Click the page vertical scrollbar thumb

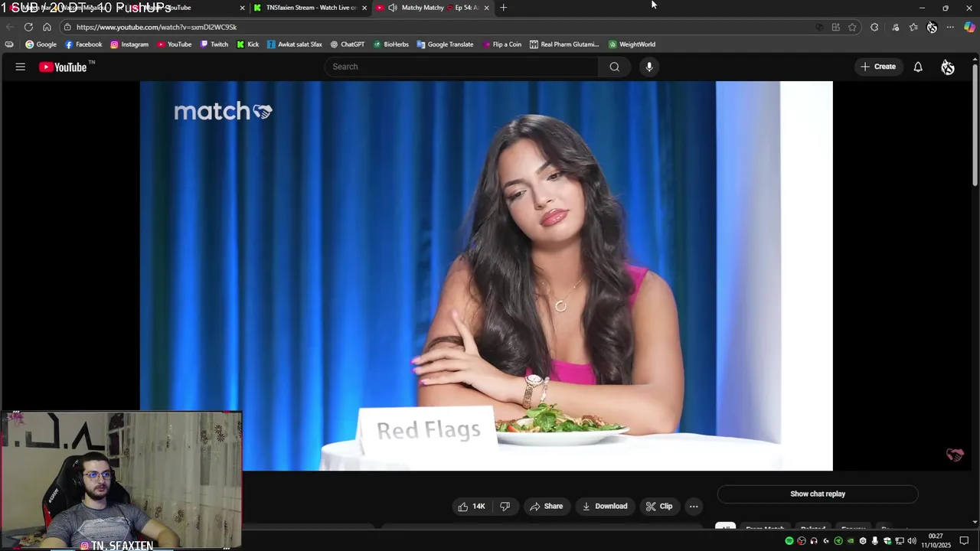tap(975, 126)
